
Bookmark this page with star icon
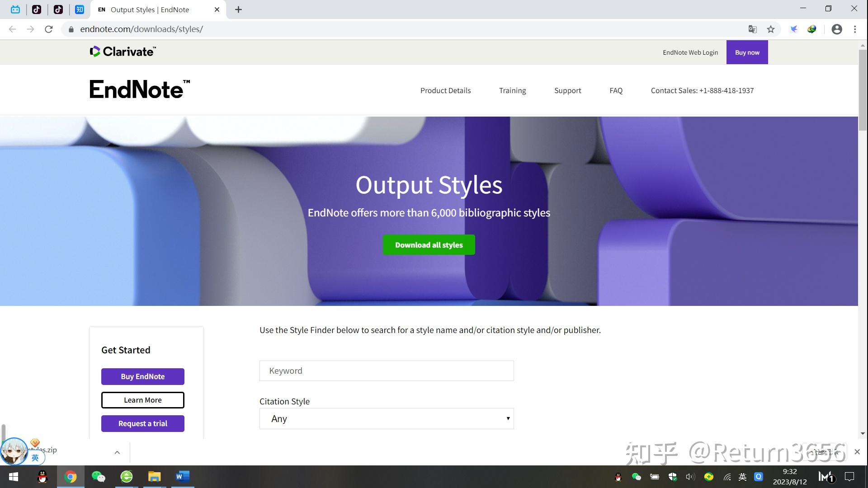tap(771, 29)
